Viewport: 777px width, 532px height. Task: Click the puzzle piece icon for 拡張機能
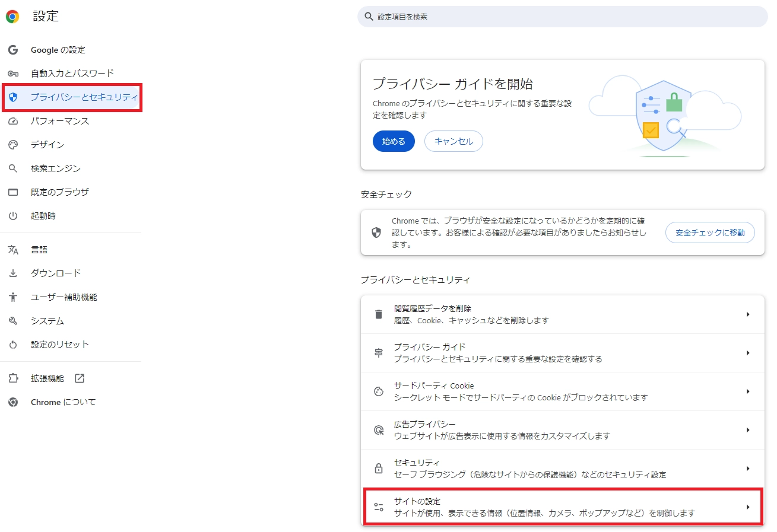tap(13, 378)
